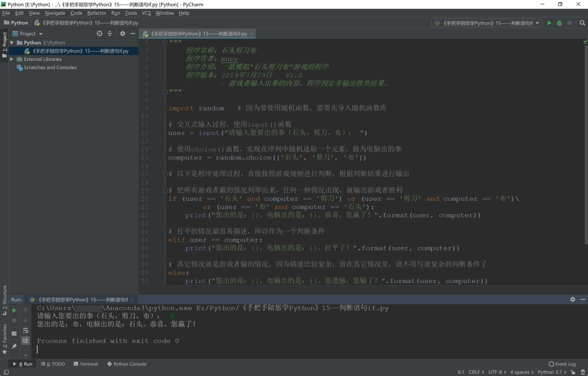Collapse all in Project panel header
This screenshot has width=588, height=376.
(110, 34)
